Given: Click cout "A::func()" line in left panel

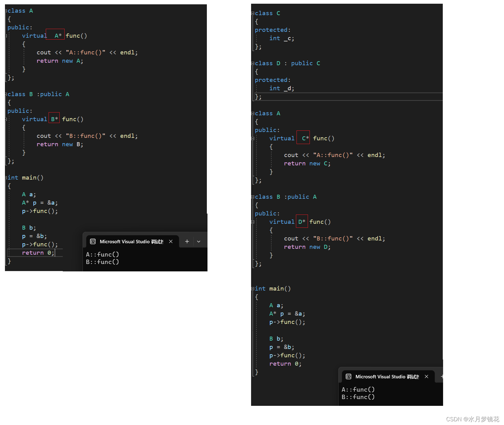Looking at the screenshot, I should pos(87,53).
